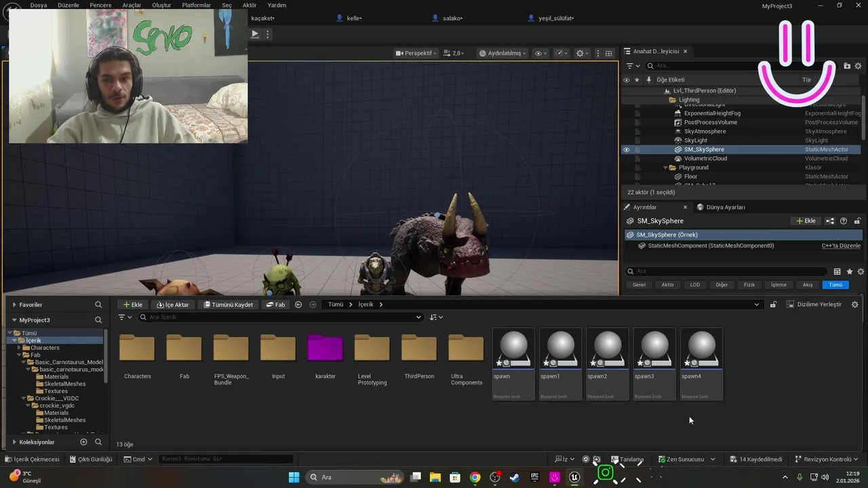
Task: Click Dizilime Yerleştir dock button
Action: pyautogui.click(x=814, y=305)
